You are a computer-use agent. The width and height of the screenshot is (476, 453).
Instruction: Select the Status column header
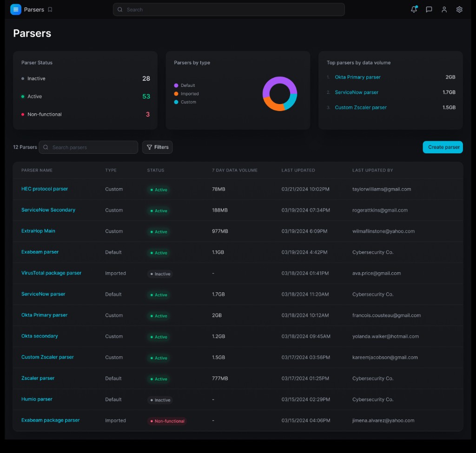click(155, 170)
